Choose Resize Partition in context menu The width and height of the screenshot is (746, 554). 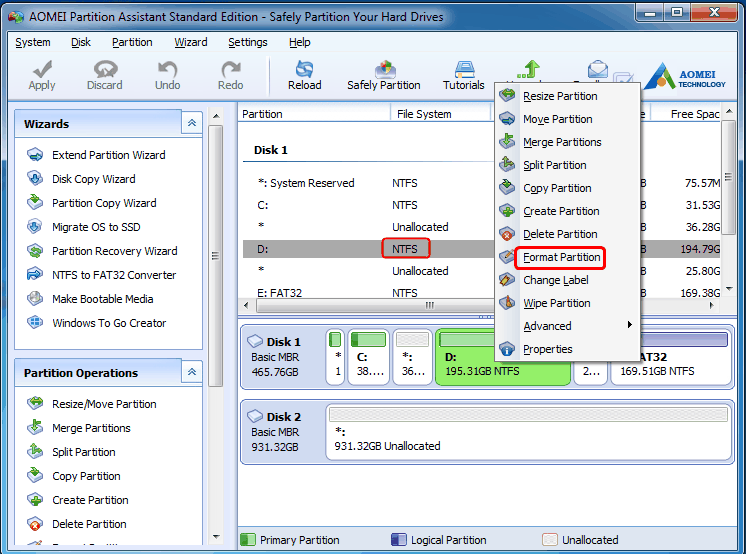pos(567,96)
